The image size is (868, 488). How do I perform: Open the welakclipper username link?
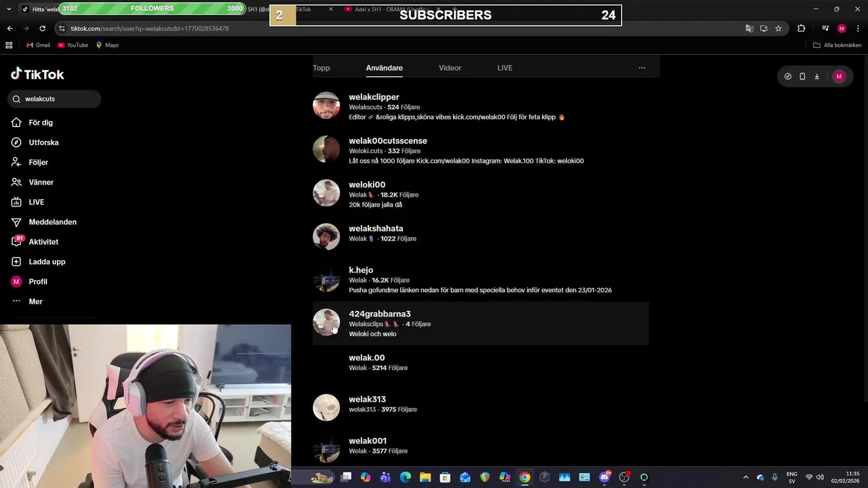[x=374, y=97]
